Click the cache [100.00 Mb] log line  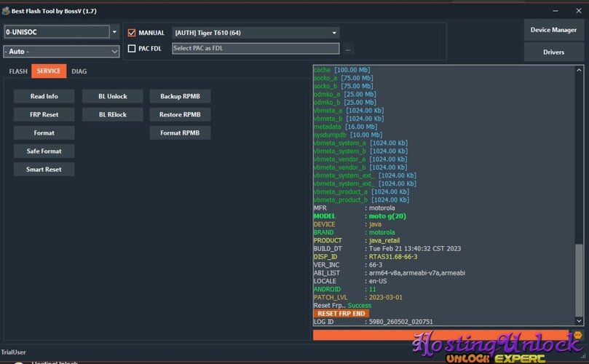342,70
